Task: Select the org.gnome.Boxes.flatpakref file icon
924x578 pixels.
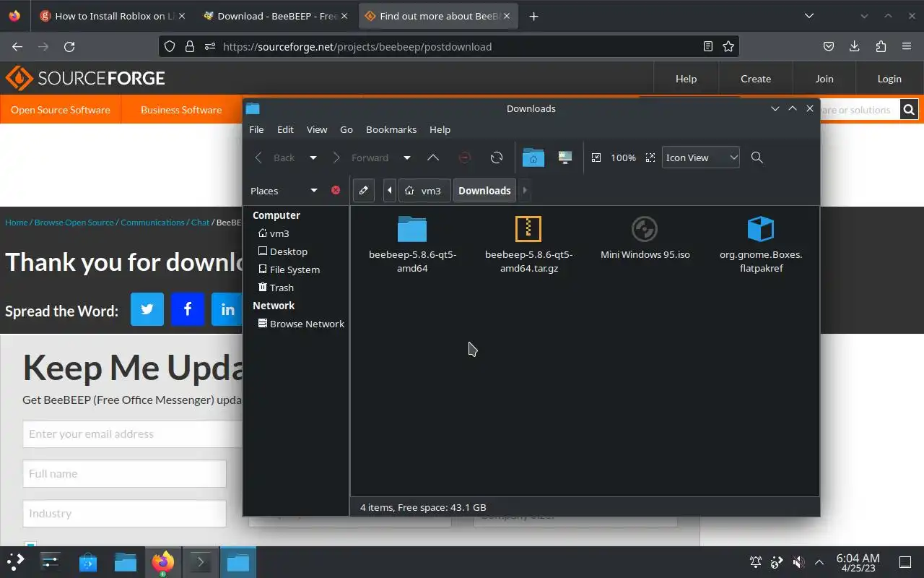Action: coord(761,229)
